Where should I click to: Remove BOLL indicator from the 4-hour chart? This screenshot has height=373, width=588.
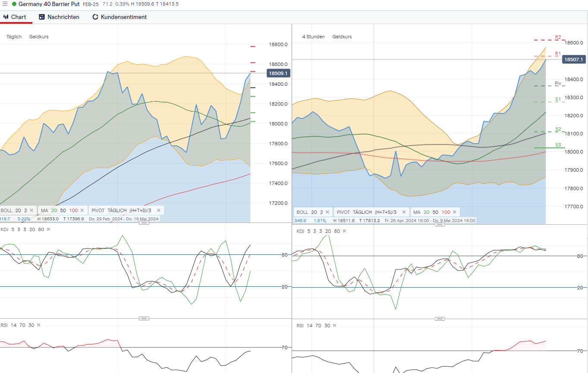click(327, 212)
